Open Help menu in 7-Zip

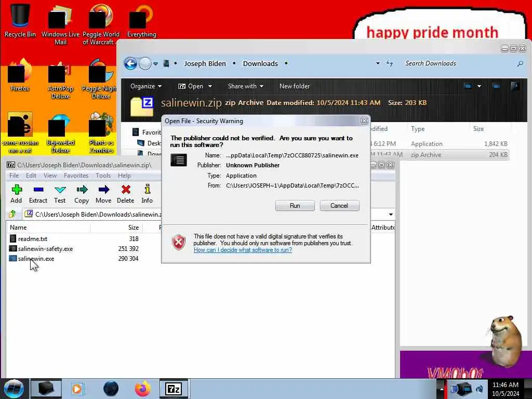pyautogui.click(x=124, y=176)
